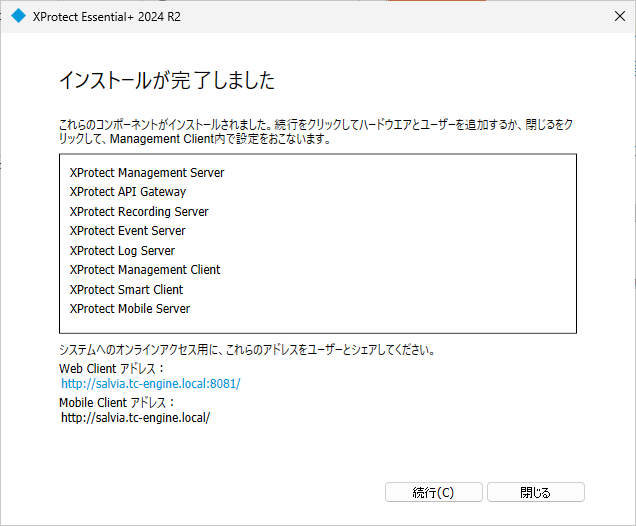Select XProtect Mobile Server entry
The width and height of the screenshot is (636, 526).
click(130, 309)
